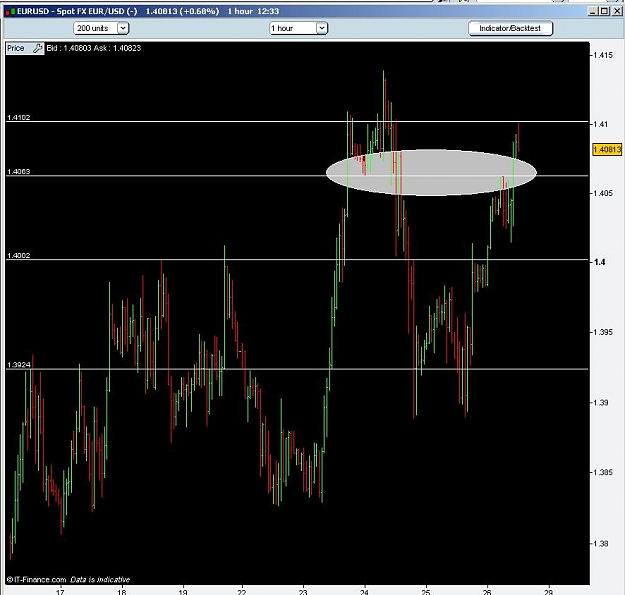Minimize the EURUSD chart window
Image resolution: width=625 pixels, height=595 pixels.
click(x=593, y=12)
